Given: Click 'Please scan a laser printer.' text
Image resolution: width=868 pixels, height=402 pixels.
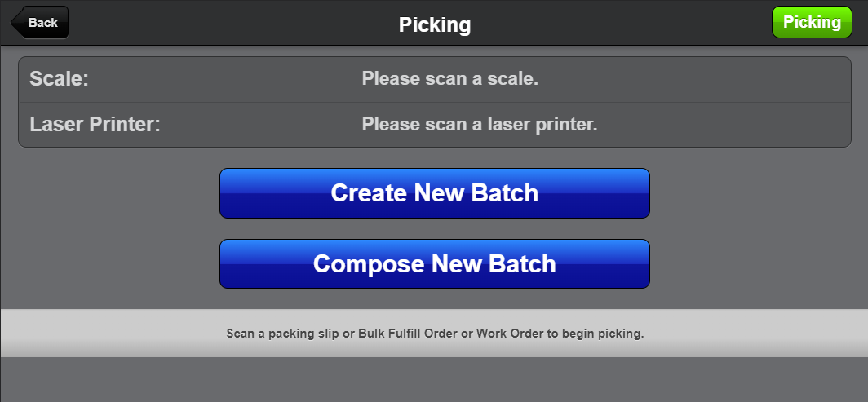Looking at the screenshot, I should coord(480,126).
